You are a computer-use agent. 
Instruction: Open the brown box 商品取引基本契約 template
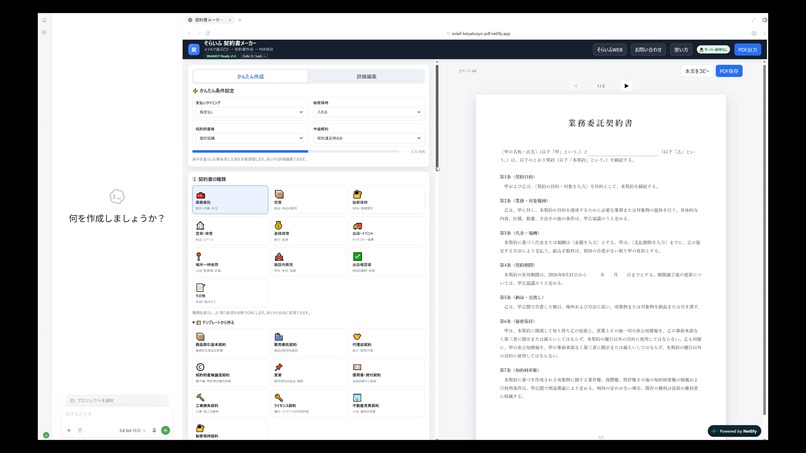[230, 342]
